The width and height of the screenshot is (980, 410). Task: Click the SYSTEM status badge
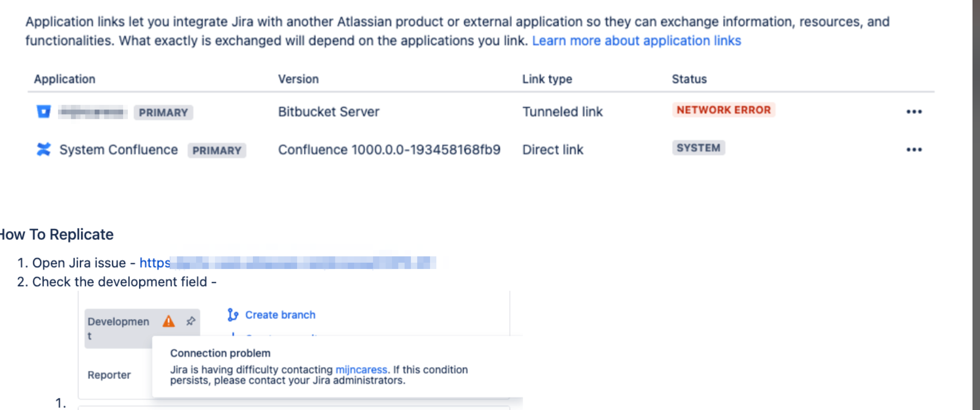coord(698,148)
